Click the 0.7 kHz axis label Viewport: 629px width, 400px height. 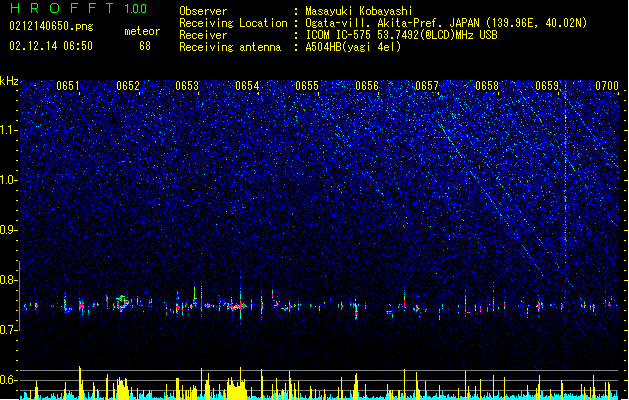pos(9,330)
